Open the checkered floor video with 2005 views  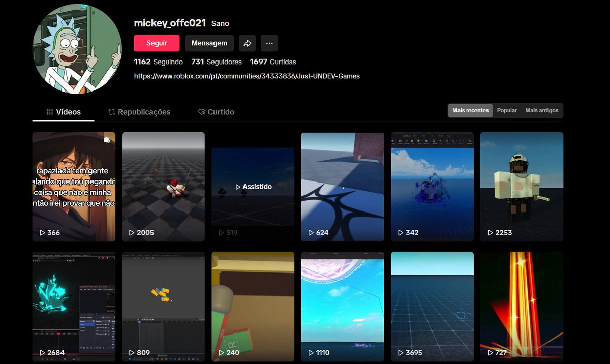(x=163, y=187)
